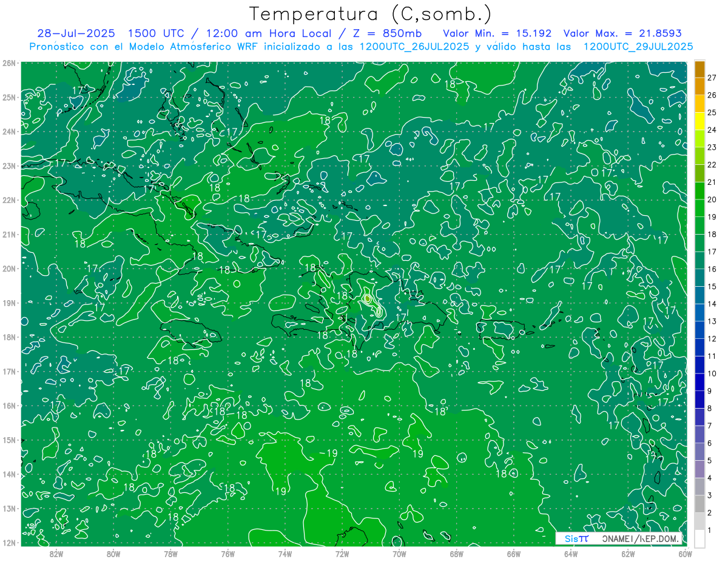Click the "62W" longitude label

tap(628, 554)
